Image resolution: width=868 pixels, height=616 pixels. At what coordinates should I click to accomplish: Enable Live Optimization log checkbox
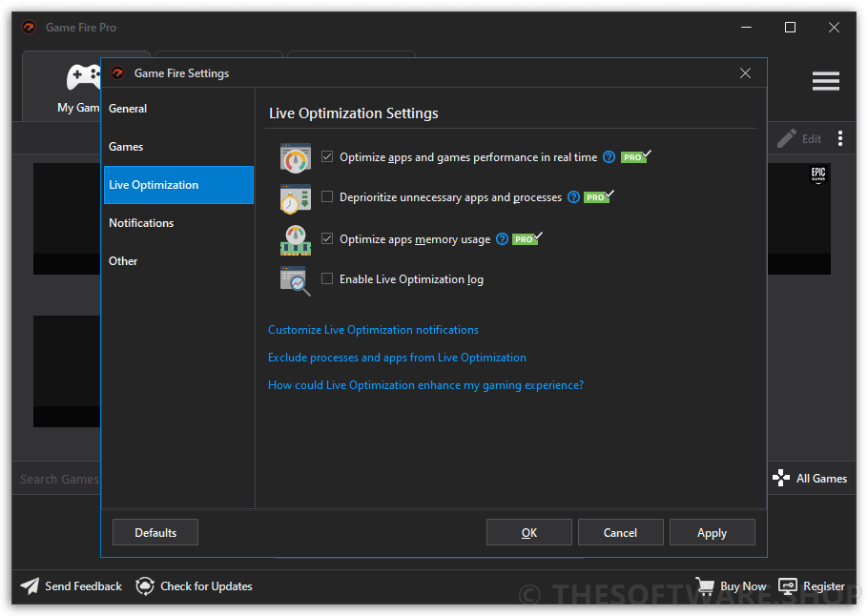tap(327, 278)
